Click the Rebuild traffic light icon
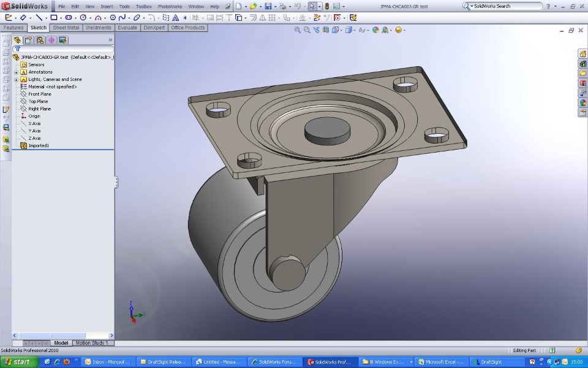 pyautogui.click(x=326, y=6)
